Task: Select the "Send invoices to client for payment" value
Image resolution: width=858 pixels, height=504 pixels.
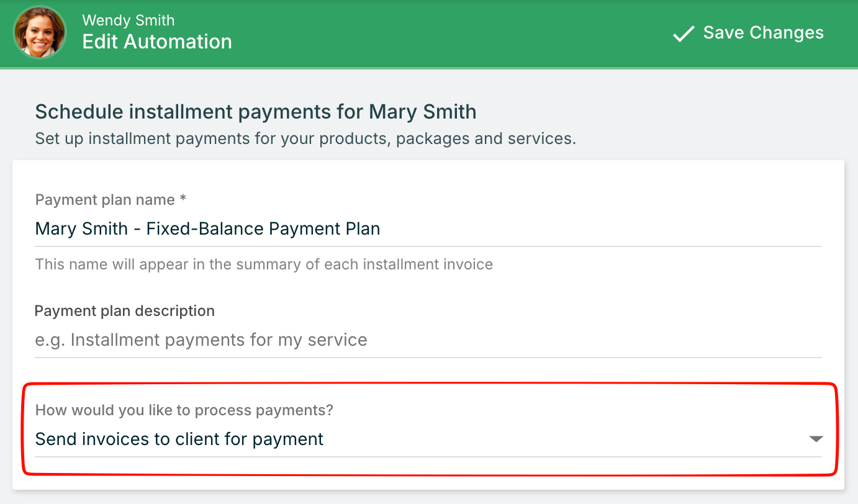Action: 179,439
